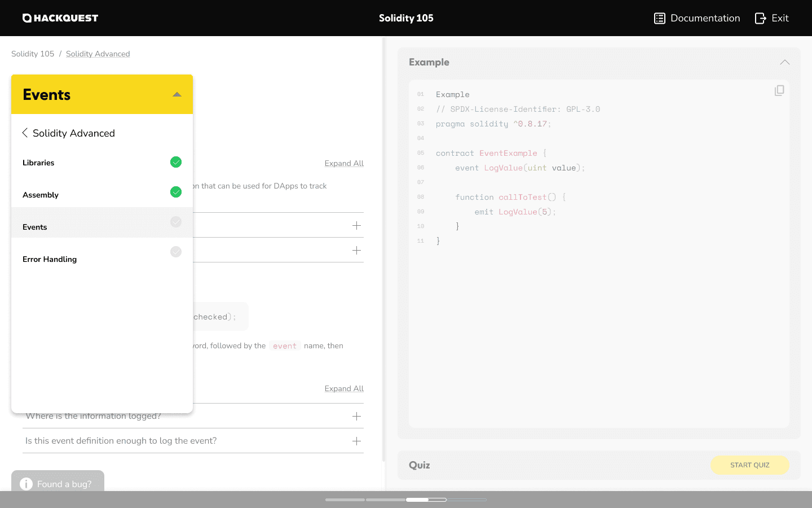The height and width of the screenshot is (508, 812).
Task: Click the Example panel heading
Action: click(x=429, y=62)
